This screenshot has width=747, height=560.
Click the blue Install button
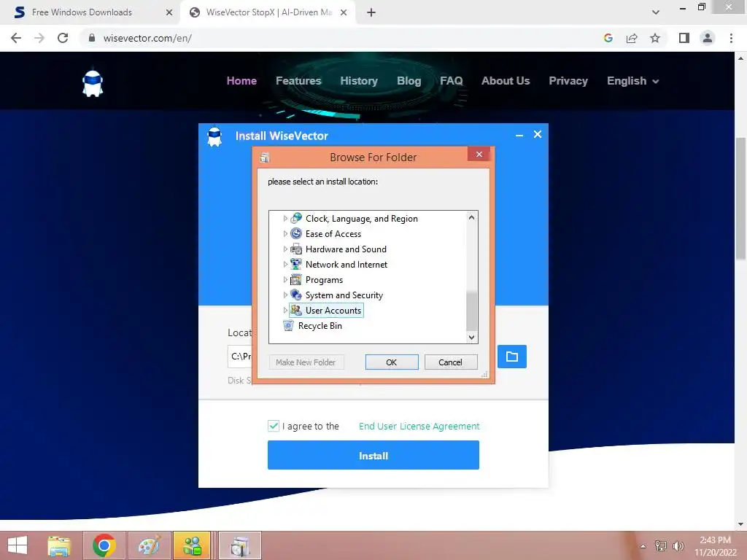click(x=373, y=455)
